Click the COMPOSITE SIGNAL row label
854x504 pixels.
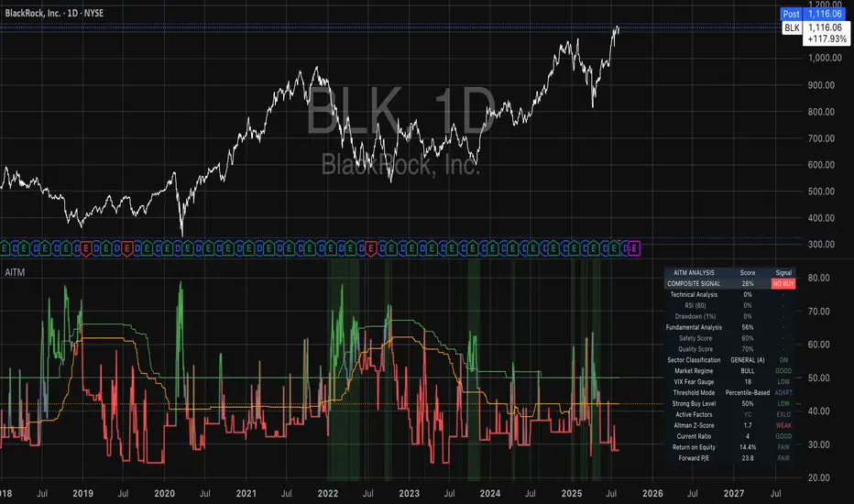694,284
